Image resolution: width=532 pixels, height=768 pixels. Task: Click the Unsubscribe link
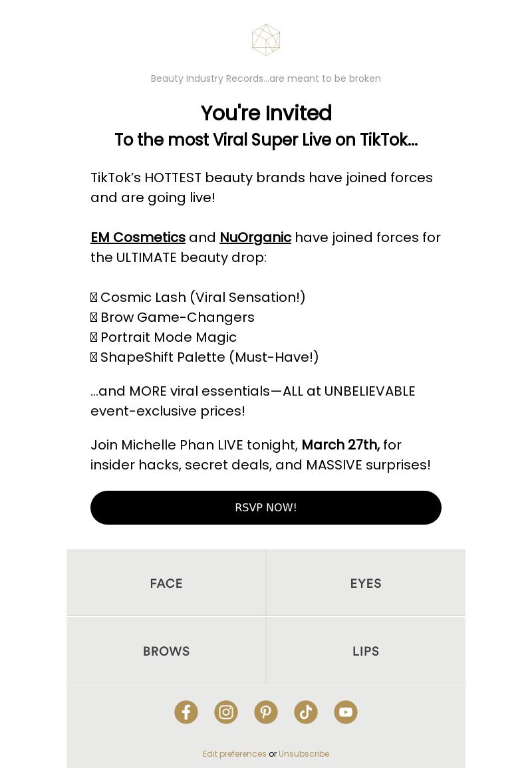(x=304, y=754)
